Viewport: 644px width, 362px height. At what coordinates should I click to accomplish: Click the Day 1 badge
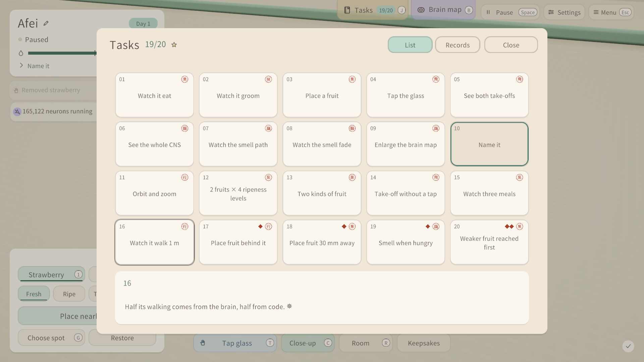point(143,23)
